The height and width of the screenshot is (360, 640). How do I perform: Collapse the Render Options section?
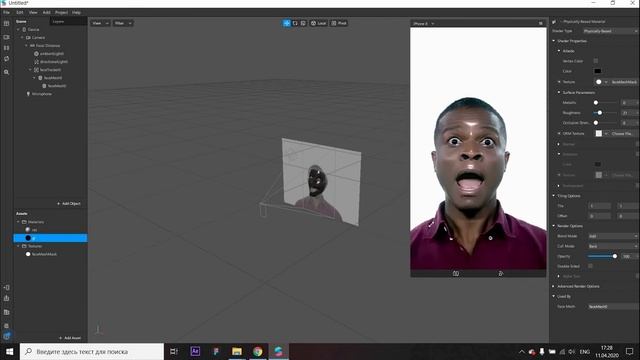(x=554, y=226)
